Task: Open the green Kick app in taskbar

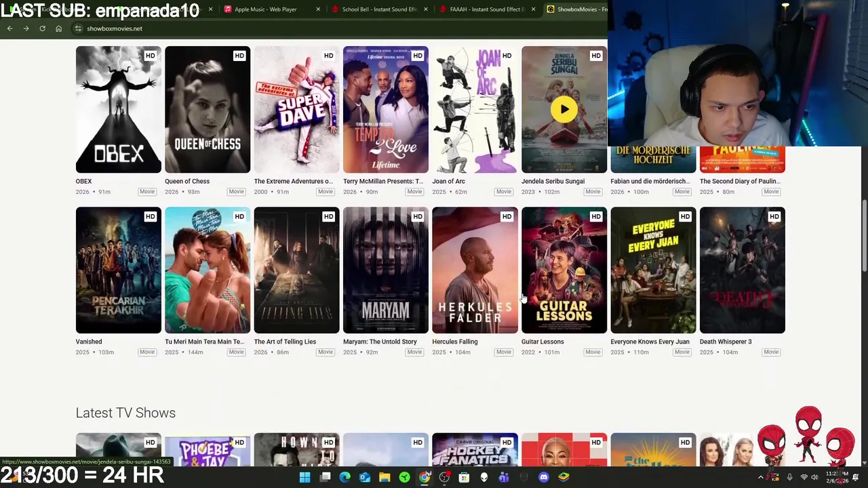Action: 405,477
